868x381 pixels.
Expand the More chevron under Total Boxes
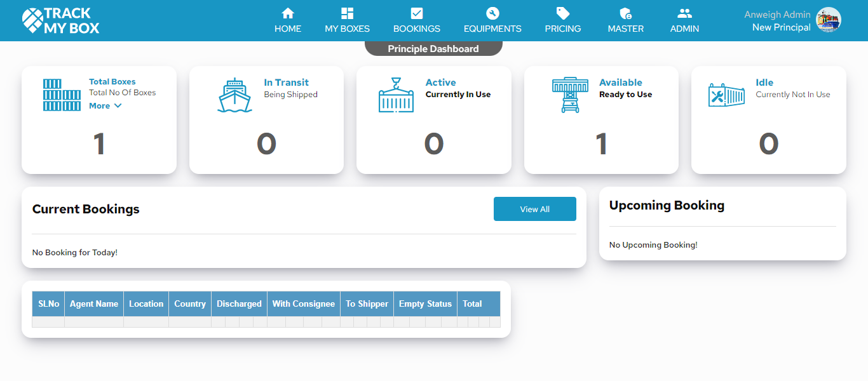[x=118, y=106]
